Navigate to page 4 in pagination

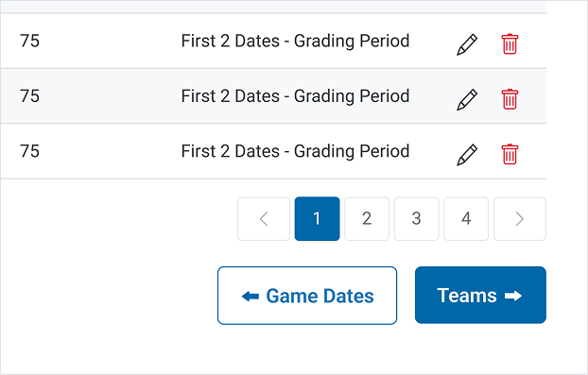[466, 219]
